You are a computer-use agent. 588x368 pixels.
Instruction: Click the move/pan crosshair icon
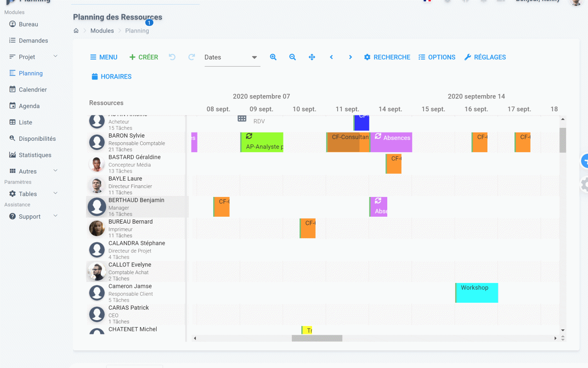[x=312, y=57]
